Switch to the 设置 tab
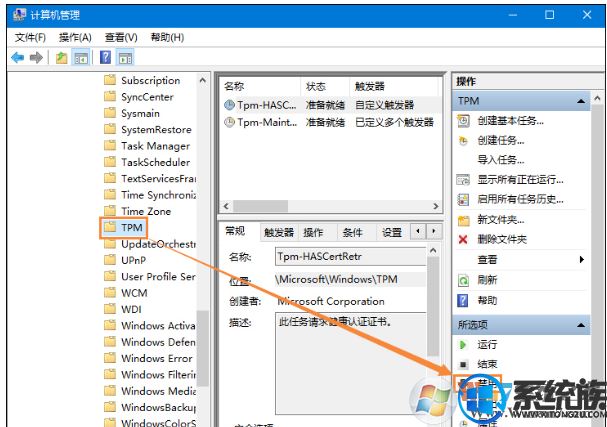 click(x=392, y=233)
